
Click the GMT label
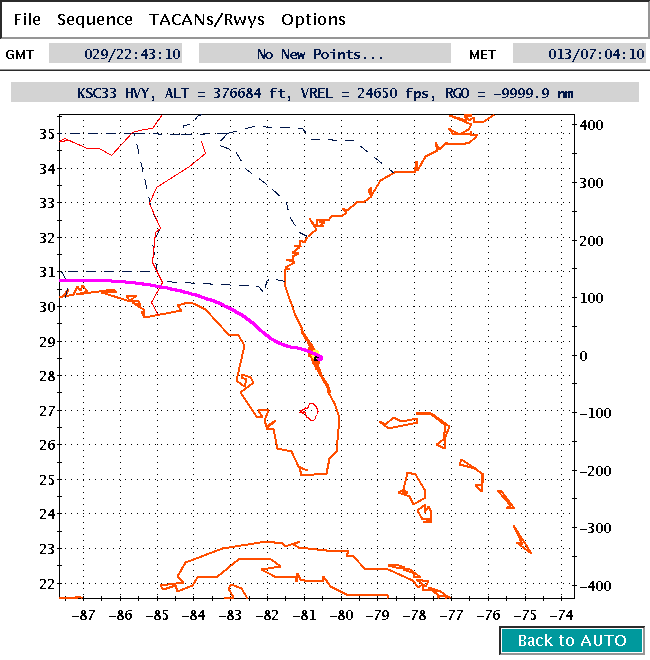19,55
